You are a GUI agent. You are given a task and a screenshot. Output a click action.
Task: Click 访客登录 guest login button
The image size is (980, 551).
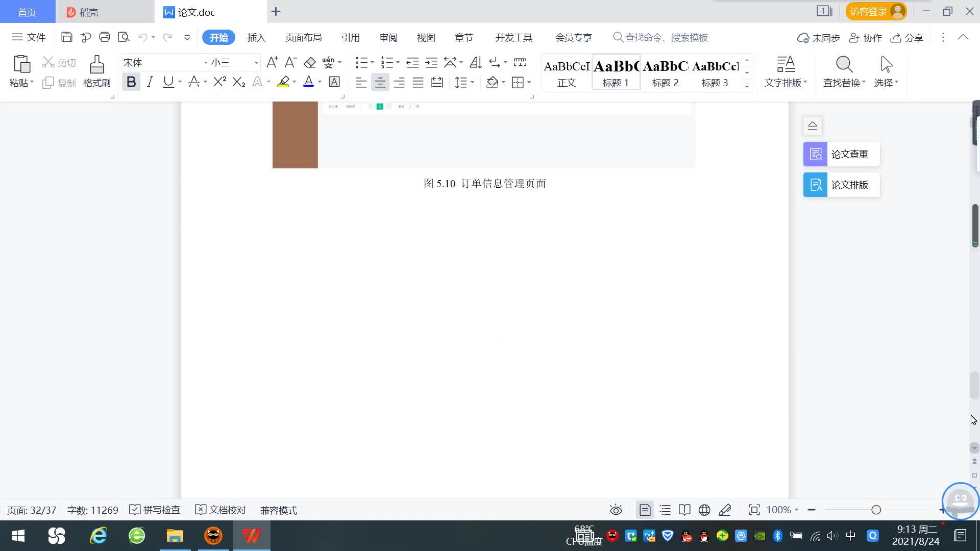coord(876,11)
